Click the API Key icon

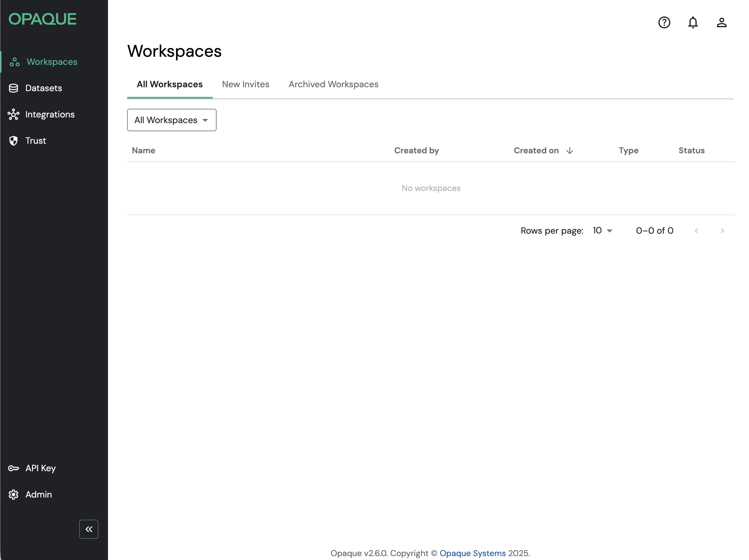click(13, 468)
